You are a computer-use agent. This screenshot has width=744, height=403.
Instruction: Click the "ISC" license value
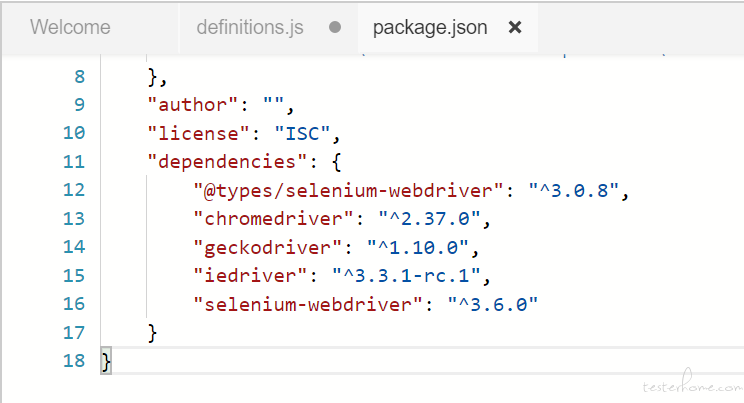302,133
